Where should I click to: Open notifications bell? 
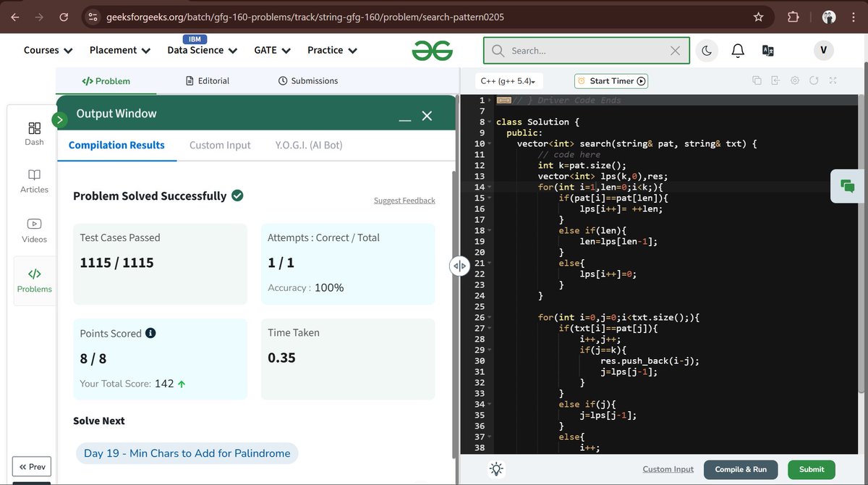pos(738,51)
